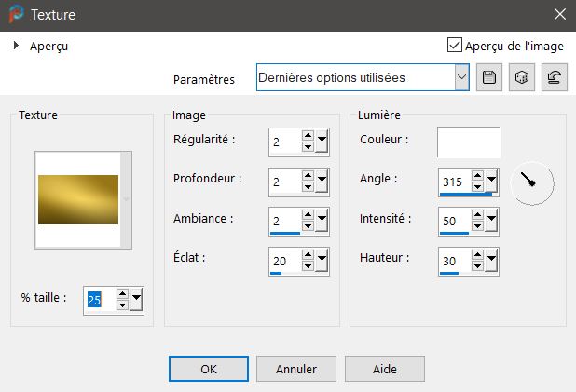Screen dimensions: 576x392
Task: Open the Éclat slider dropdown arrow
Action: pyautogui.click(x=322, y=263)
